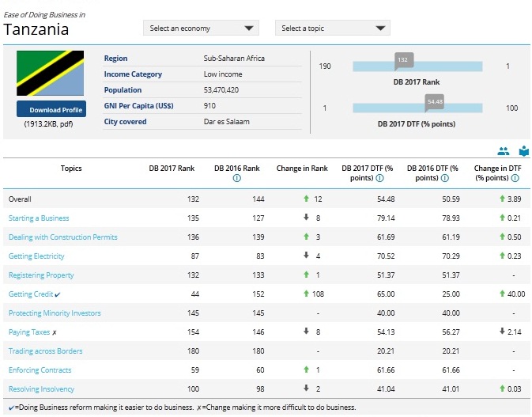Go to Getting Electricity topic
532x417 pixels.
[x=36, y=256]
